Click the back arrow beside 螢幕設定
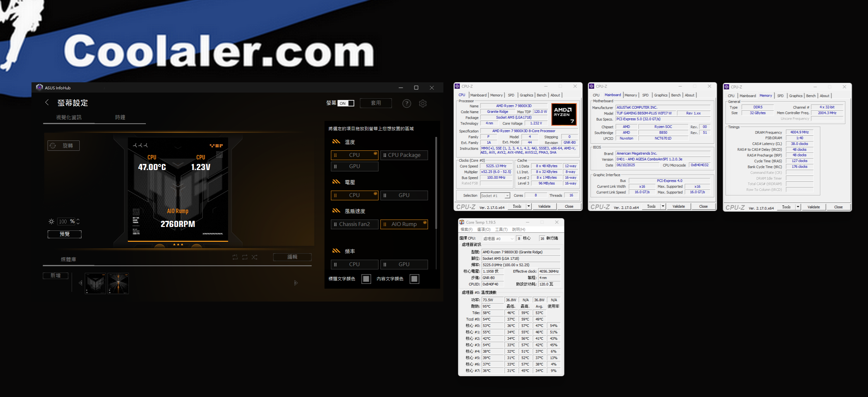Screen dimensions: 868x397 47,103
